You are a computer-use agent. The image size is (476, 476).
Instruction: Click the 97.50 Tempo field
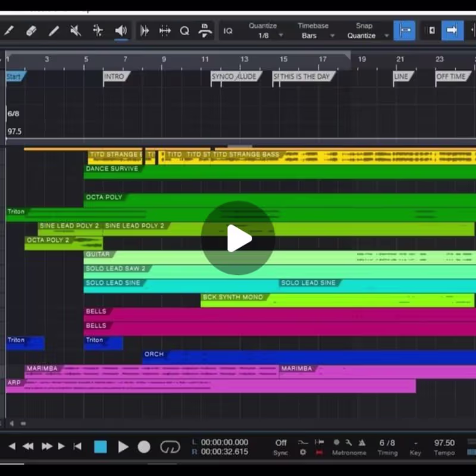pyautogui.click(x=444, y=443)
